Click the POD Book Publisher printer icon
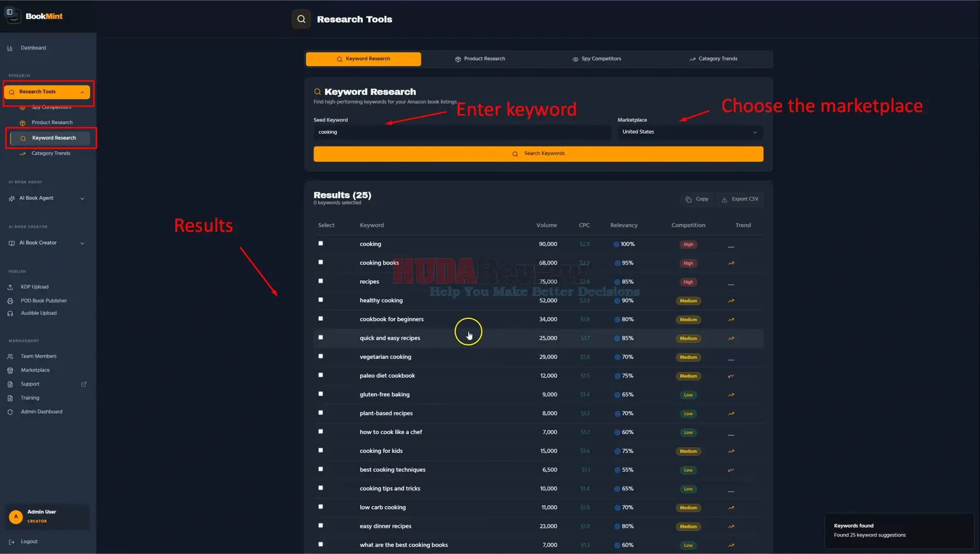This screenshot has width=980, height=554. (x=10, y=301)
